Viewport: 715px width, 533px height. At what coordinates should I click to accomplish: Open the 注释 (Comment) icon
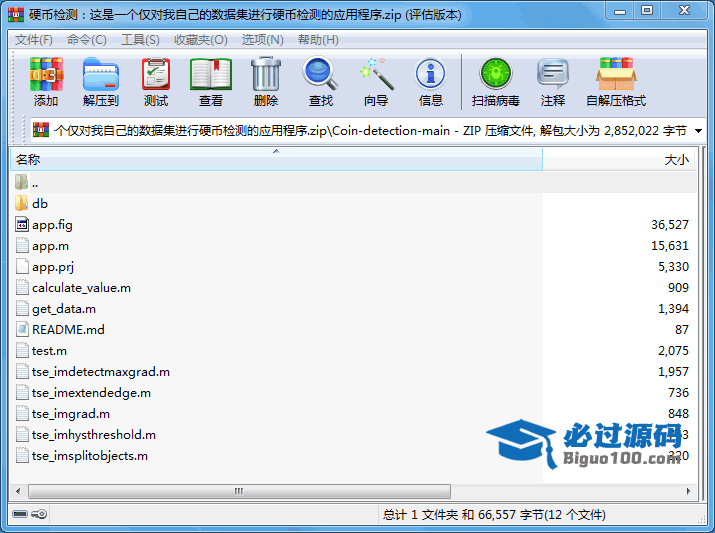pos(553,74)
